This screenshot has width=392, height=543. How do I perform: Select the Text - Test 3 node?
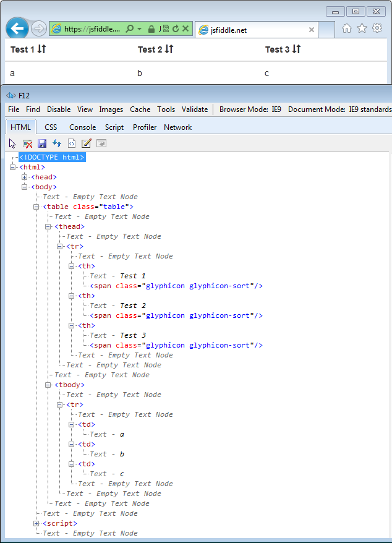click(x=117, y=336)
